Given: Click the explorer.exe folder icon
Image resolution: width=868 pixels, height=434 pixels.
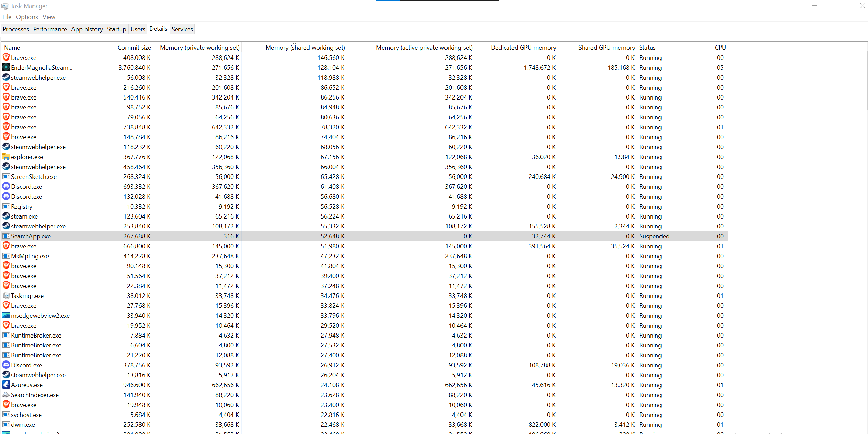Looking at the screenshot, I should tap(6, 157).
